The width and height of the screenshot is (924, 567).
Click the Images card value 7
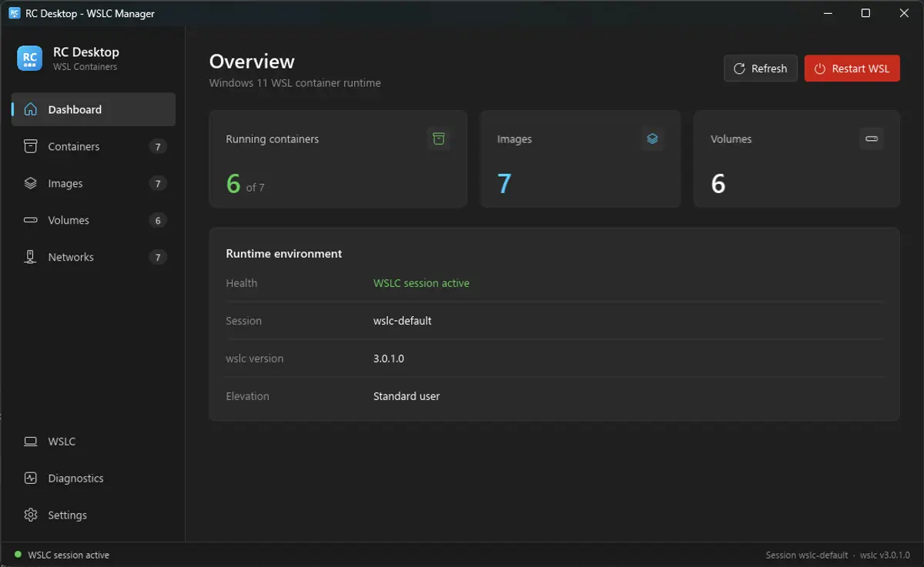click(x=504, y=183)
